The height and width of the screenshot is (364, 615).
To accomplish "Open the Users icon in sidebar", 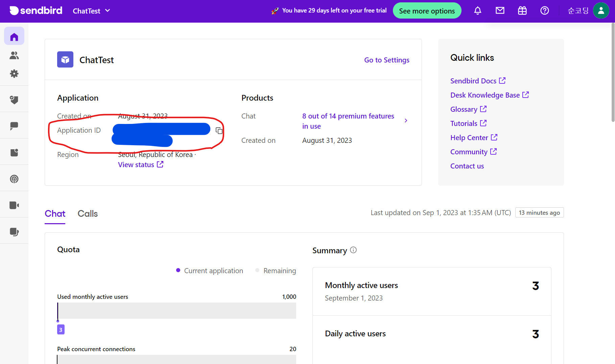I will pos(14,55).
